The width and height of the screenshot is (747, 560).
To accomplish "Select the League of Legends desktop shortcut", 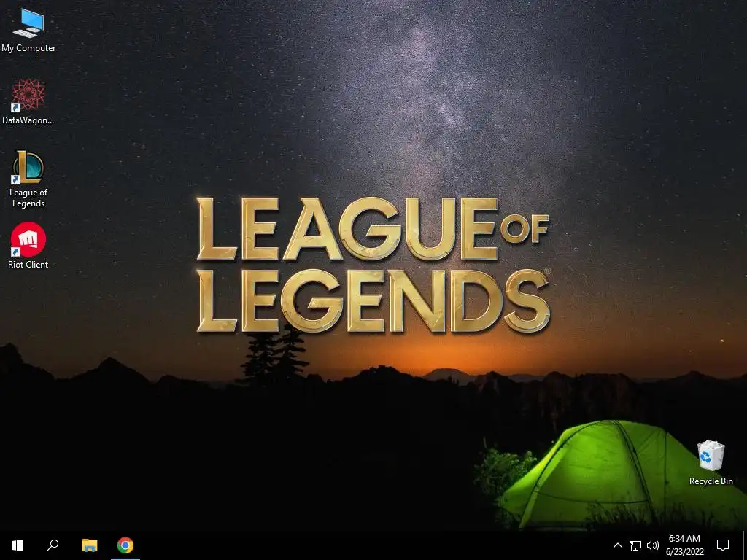I will 28,179.
